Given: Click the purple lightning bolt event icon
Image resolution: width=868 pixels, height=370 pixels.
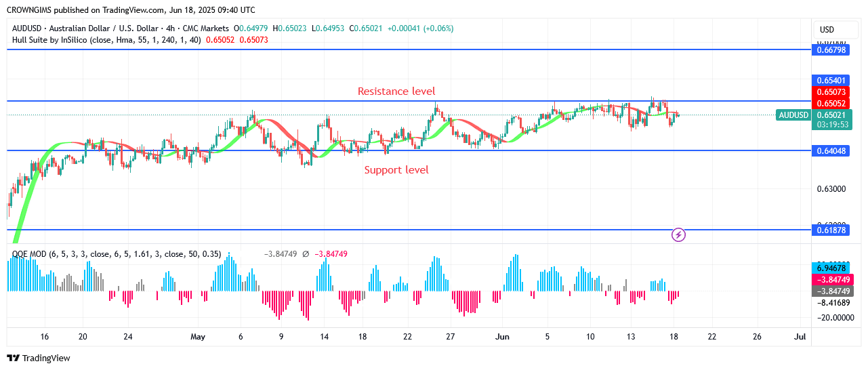Looking at the screenshot, I should 679,235.
